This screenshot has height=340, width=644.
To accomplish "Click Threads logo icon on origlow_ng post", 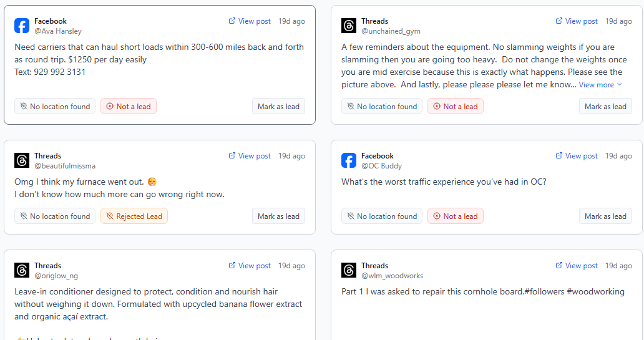I will tap(22, 270).
